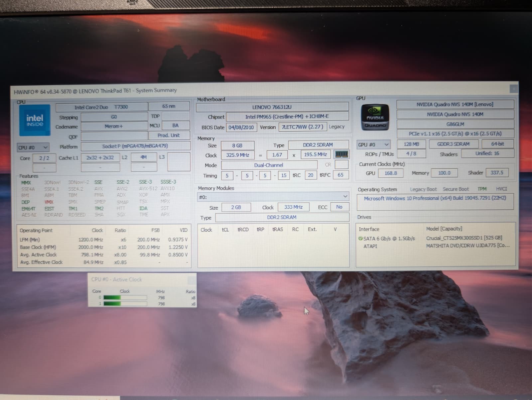Click the 8 GB memory size field
The height and width of the screenshot is (400, 532).
(237, 146)
